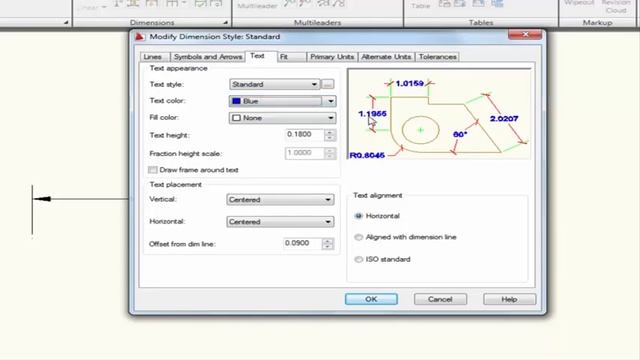This screenshot has height=360, width=640.
Task: Select Horizontal text alignment radio button
Action: [x=358, y=216]
